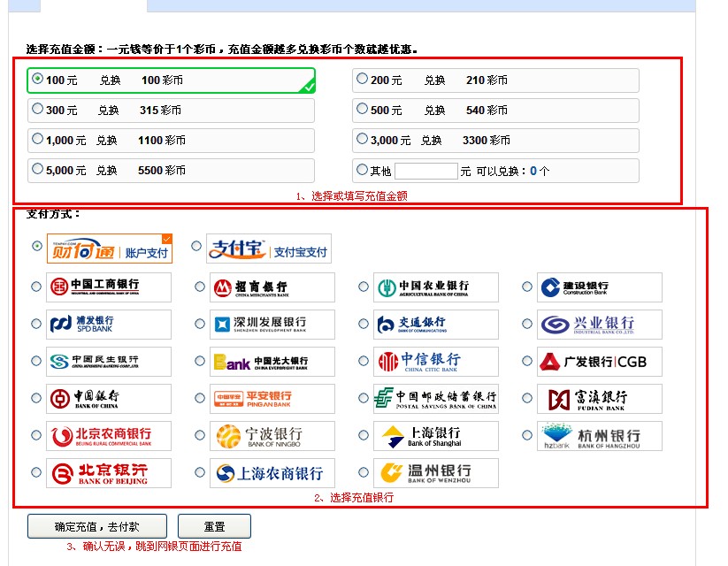The height and width of the screenshot is (566, 728).
Task: Pick the 招商银行 logo
Action: coord(272,287)
